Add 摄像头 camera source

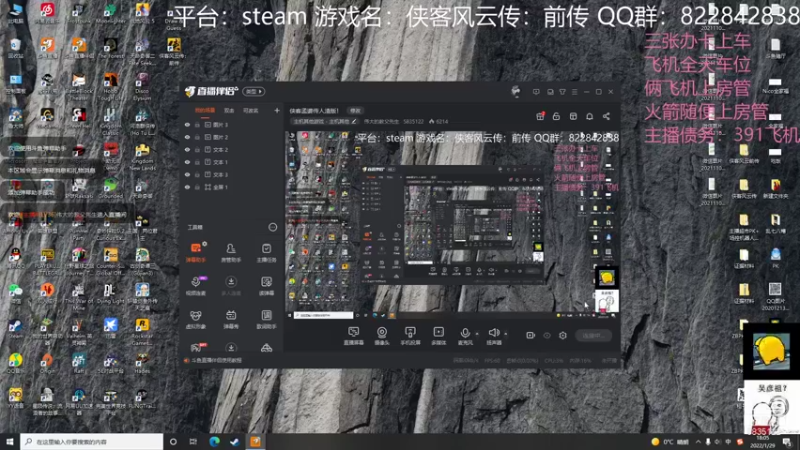coord(382,336)
